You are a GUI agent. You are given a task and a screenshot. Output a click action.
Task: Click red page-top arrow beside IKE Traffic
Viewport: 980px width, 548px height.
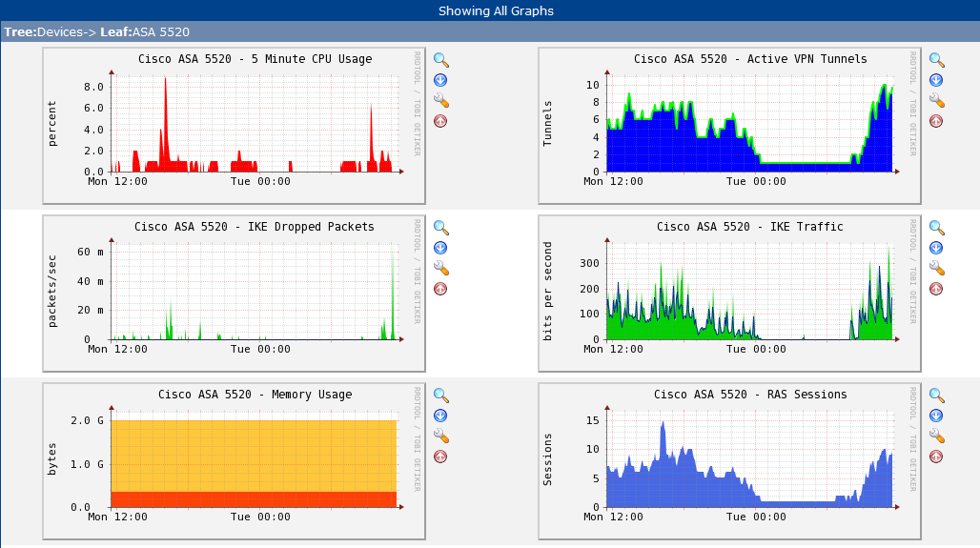[x=936, y=289]
